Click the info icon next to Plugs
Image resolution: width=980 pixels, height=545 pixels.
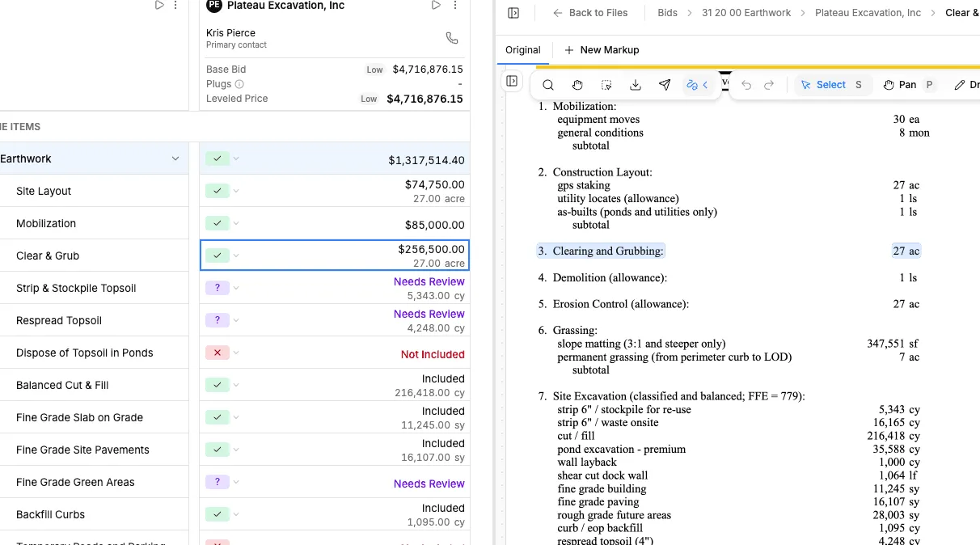(x=239, y=84)
